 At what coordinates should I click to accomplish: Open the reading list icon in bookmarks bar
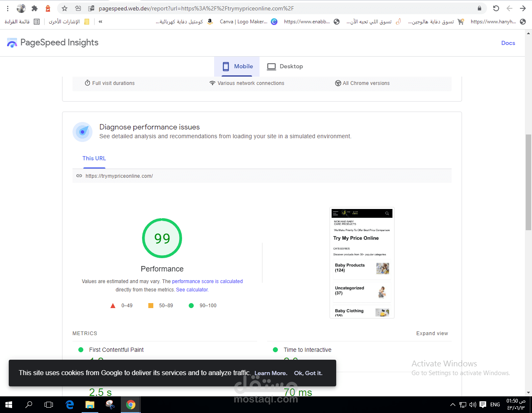point(37,22)
